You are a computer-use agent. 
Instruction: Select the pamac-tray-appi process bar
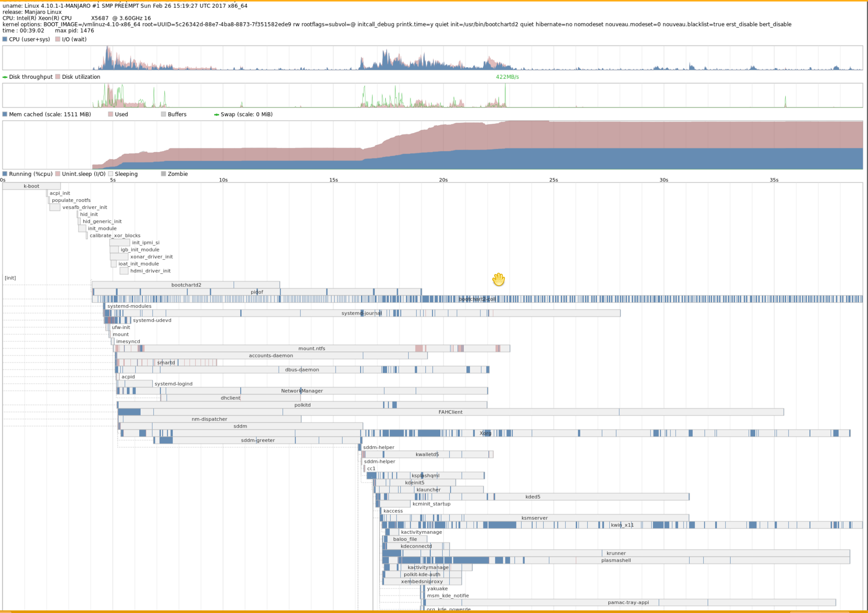tap(628, 603)
